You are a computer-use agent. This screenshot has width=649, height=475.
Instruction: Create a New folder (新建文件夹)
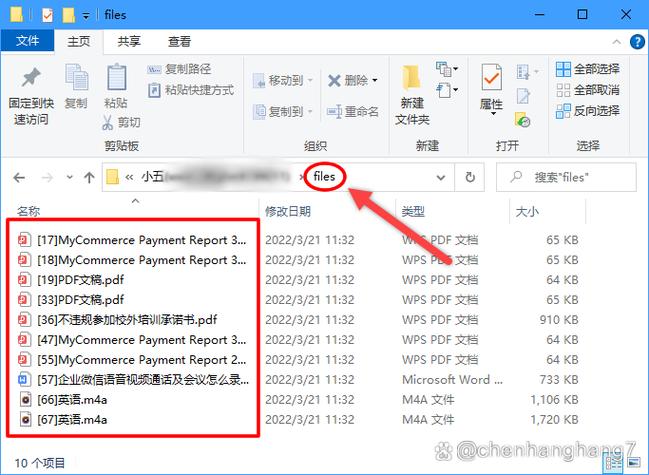coord(411,95)
